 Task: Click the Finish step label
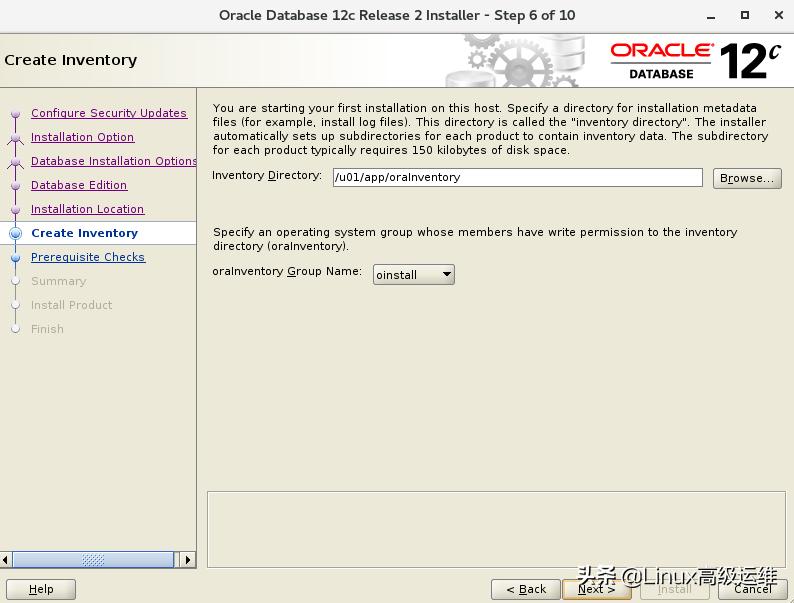(x=47, y=329)
